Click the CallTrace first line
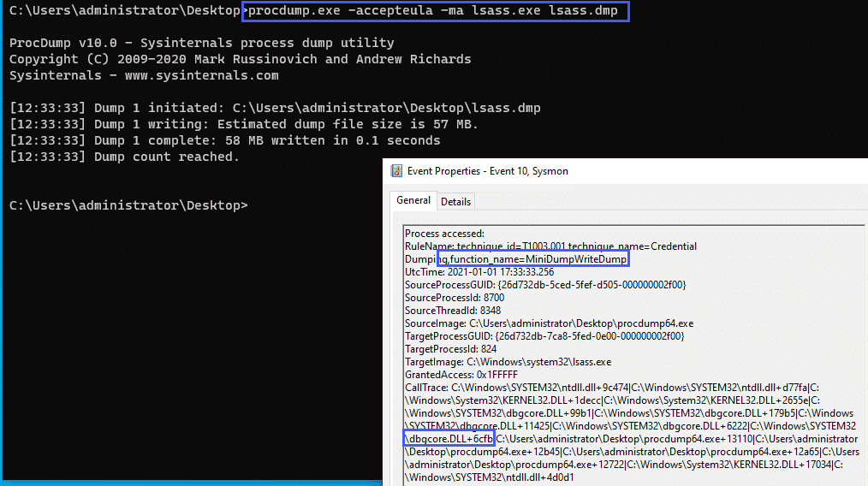 (x=612, y=388)
